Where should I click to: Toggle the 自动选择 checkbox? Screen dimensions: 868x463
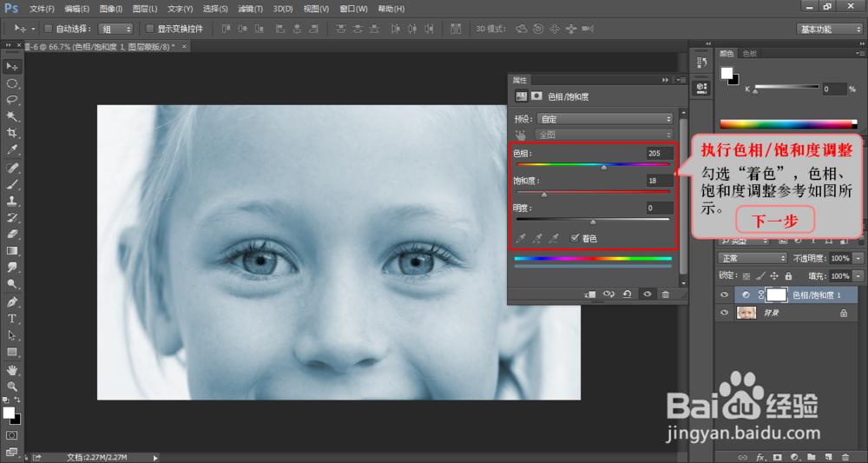48,29
